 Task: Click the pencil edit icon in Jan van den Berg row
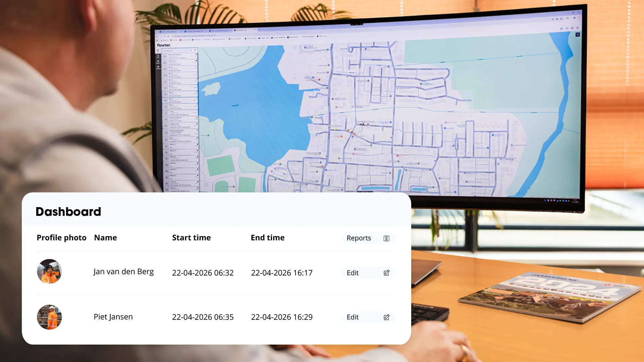(386, 273)
